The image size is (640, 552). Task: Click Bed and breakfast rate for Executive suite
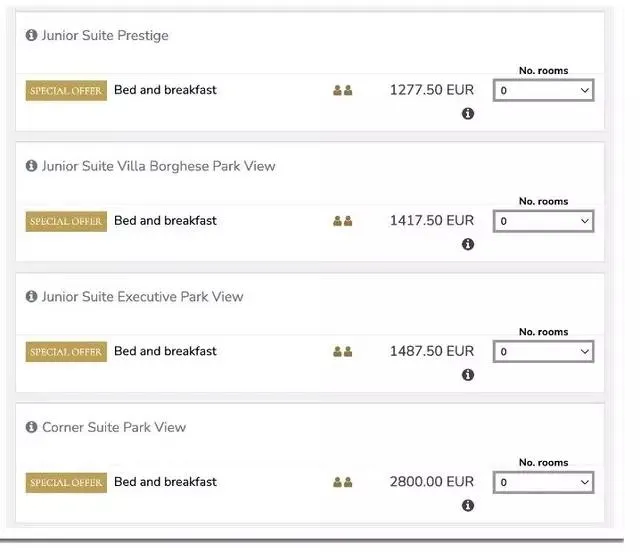point(165,351)
